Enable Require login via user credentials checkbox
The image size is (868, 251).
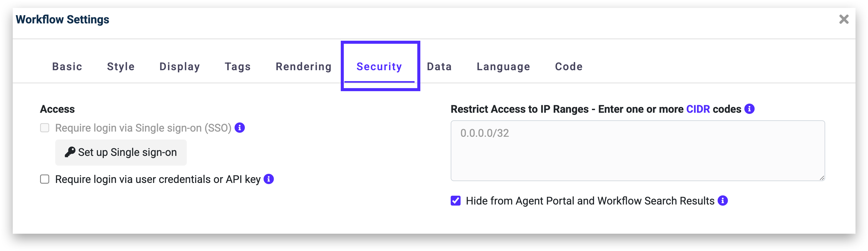click(x=45, y=179)
